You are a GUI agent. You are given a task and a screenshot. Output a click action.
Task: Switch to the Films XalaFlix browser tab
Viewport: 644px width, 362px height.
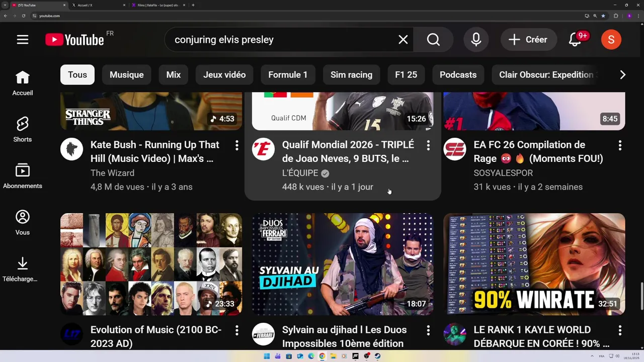[x=158, y=5]
